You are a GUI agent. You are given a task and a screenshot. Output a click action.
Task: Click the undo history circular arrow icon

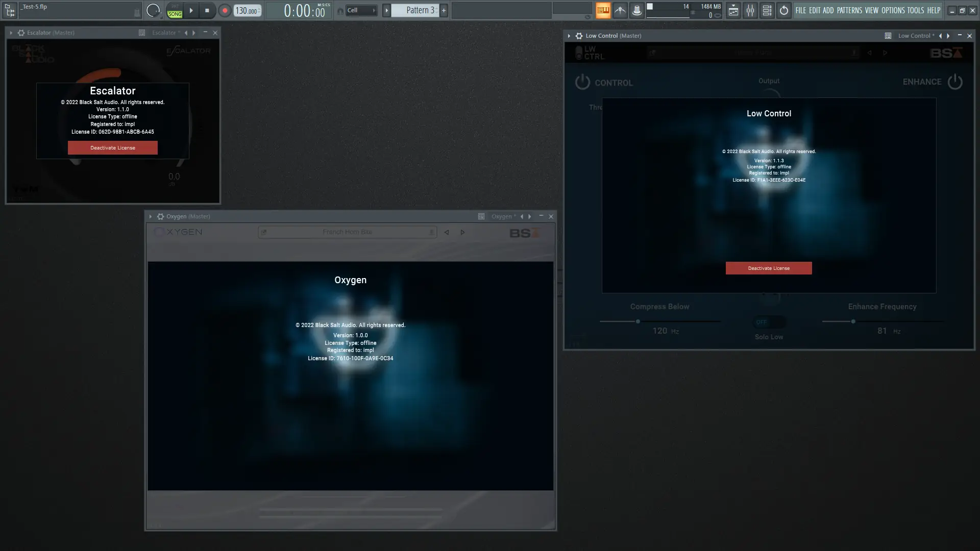point(783,10)
